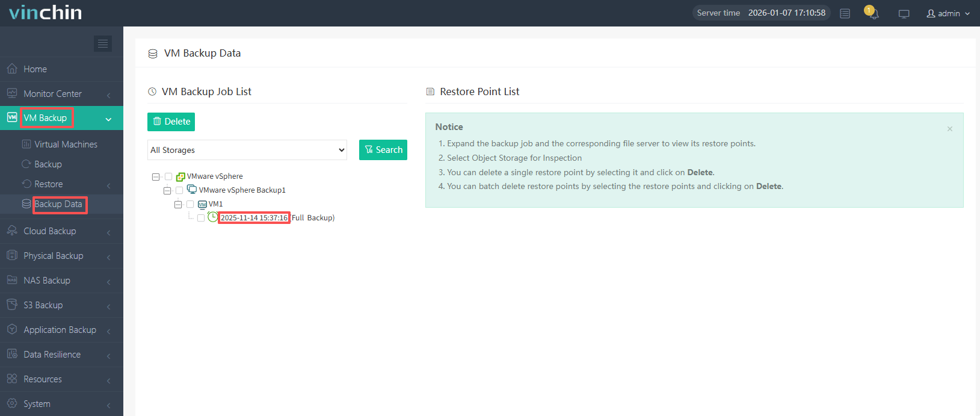The width and height of the screenshot is (980, 416).
Task: Tick the VM1 checkbox
Action: 190,204
